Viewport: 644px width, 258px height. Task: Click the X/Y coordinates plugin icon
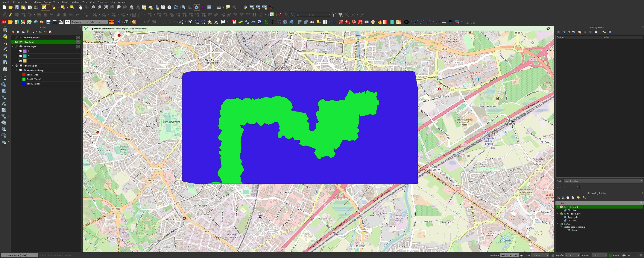tap(68, 22)
